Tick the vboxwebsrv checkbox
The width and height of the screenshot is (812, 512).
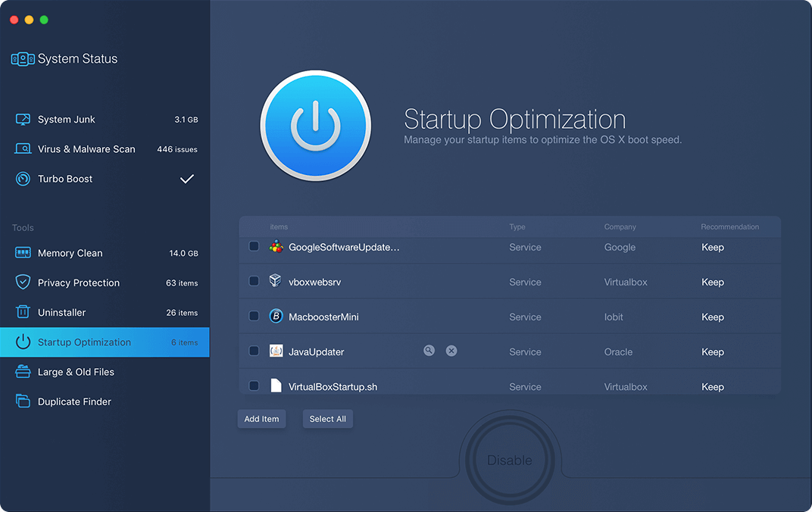pos(254,280)
